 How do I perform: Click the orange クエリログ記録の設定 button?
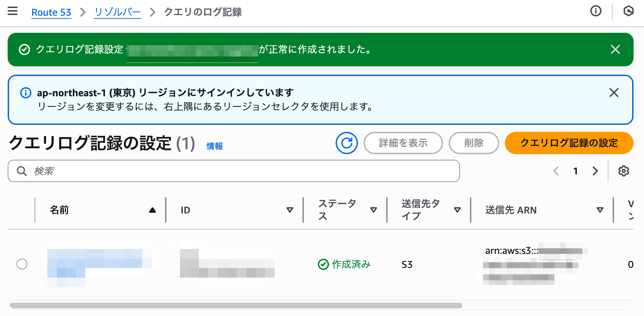coord(569,143)
